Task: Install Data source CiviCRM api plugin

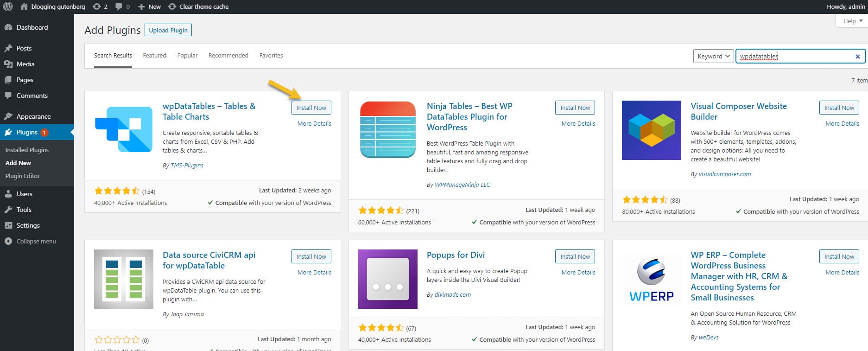Action: pyautogui.click(x=311, y=256)
